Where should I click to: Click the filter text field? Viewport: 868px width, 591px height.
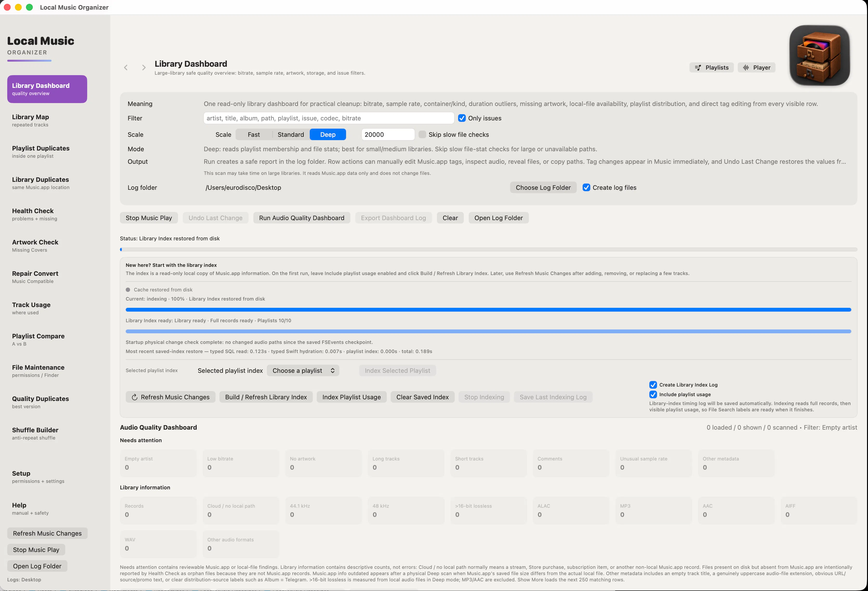coord(329,118)
